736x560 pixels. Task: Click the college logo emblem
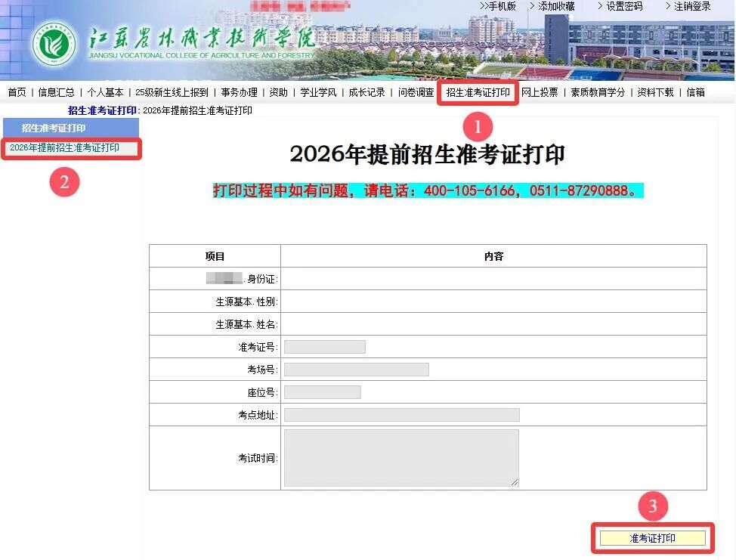click(x=54, y=45)
